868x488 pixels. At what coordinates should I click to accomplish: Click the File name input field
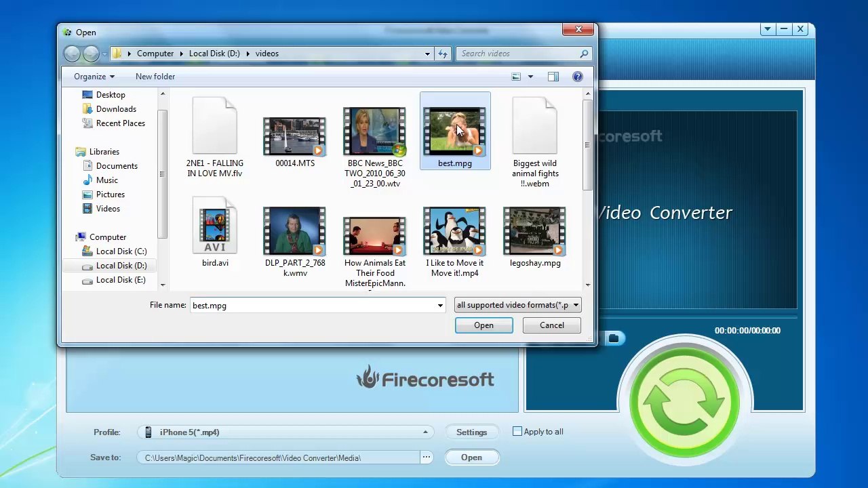pos(312,306)
